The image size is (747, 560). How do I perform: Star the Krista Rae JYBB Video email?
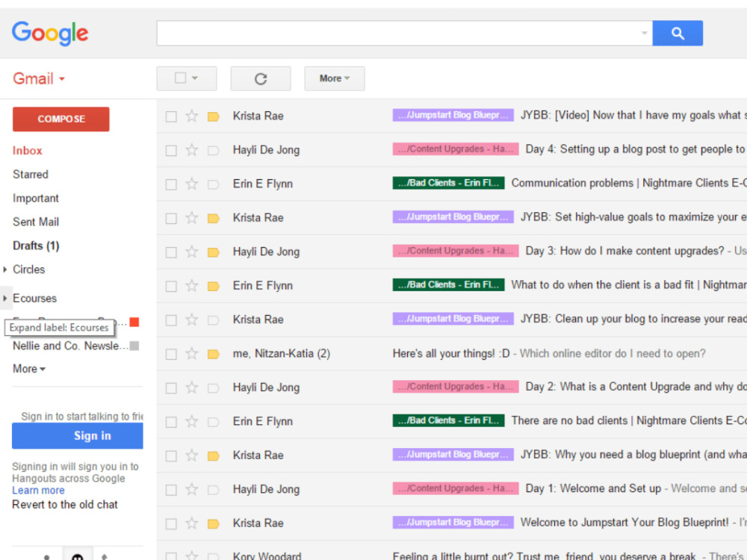point(191,116)
